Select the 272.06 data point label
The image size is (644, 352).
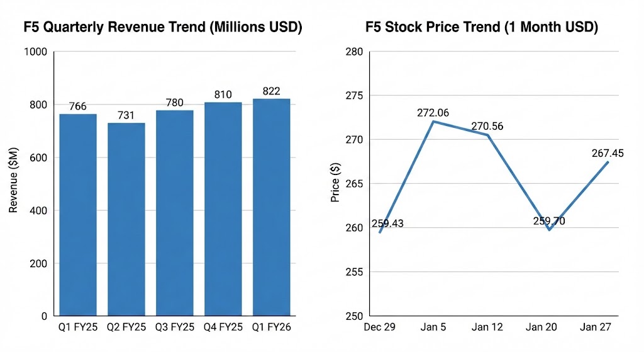(x=433, y=113)
